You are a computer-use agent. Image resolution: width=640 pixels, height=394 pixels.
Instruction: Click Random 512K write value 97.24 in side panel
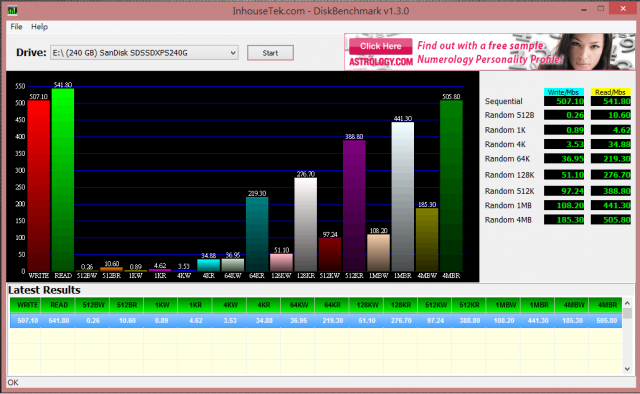[564, 191]
